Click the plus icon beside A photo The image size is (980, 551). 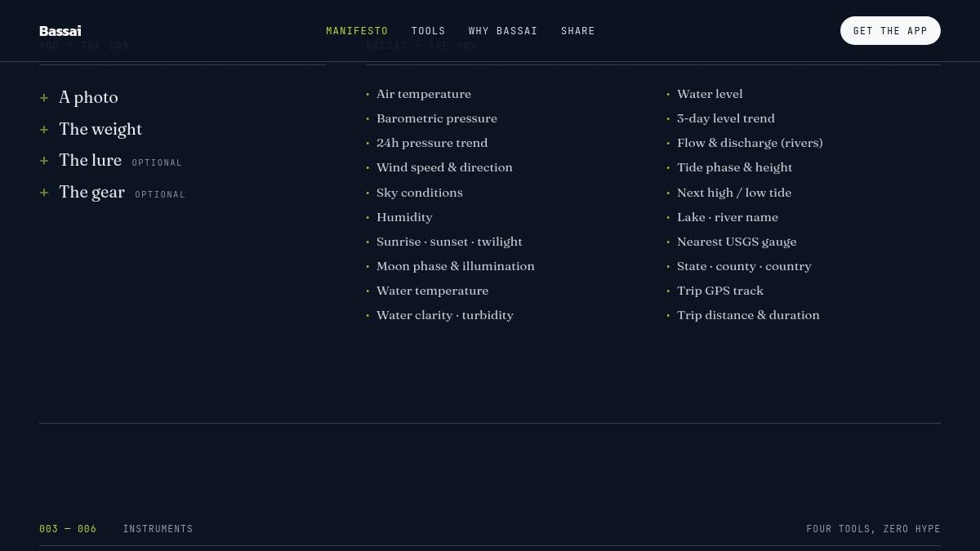pos(44,98)
